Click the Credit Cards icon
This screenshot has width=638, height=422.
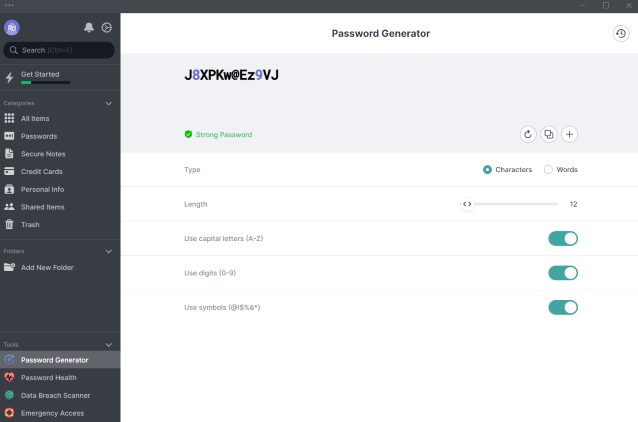[9, 171]
